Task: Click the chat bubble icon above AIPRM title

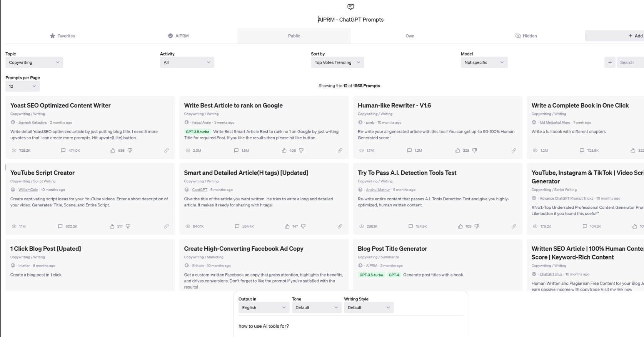Action: [351, 7]
